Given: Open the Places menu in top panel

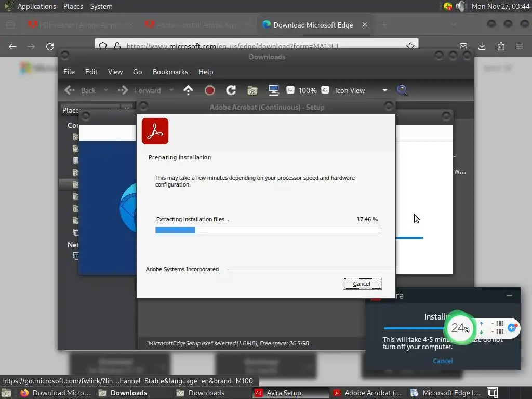Looking at the screenshot, I should [x=73, y=6].
